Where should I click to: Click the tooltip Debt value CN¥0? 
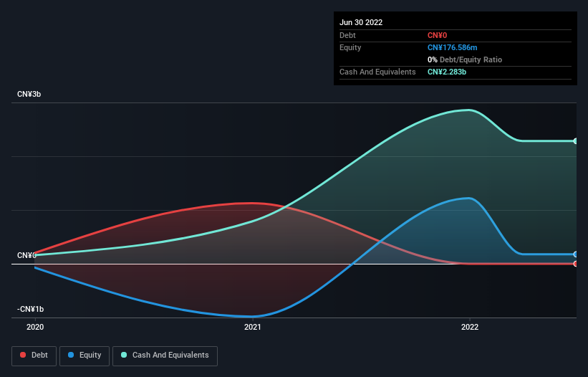[438, 35]
